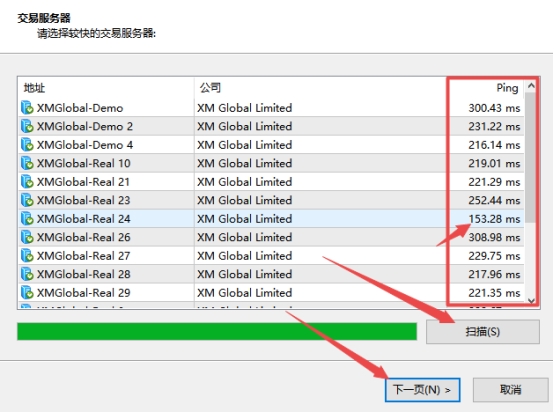
Task: Select the XMGlobal-Real 29 server name
Action: click(84, 293)
